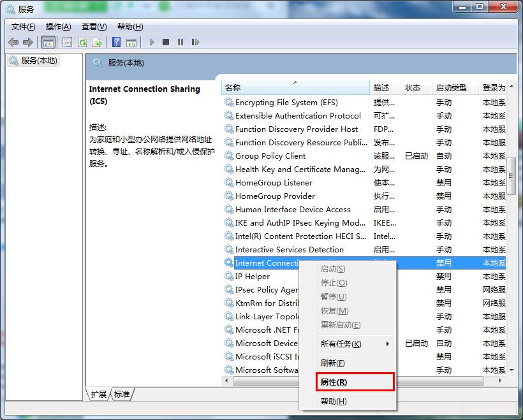Sort by the 描述 column header
523x420 pixels.
point(385,88)
